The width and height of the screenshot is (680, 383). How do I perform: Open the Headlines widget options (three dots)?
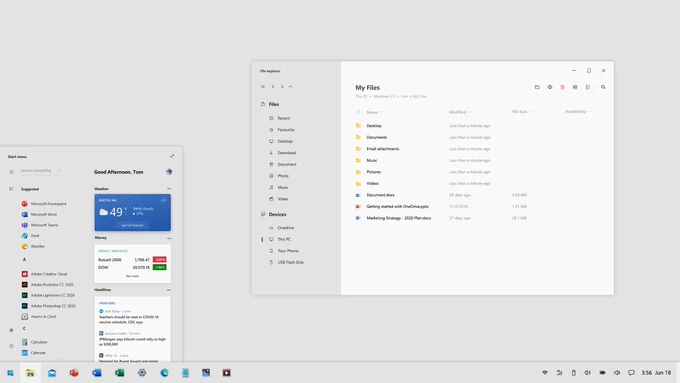(169, 290)
